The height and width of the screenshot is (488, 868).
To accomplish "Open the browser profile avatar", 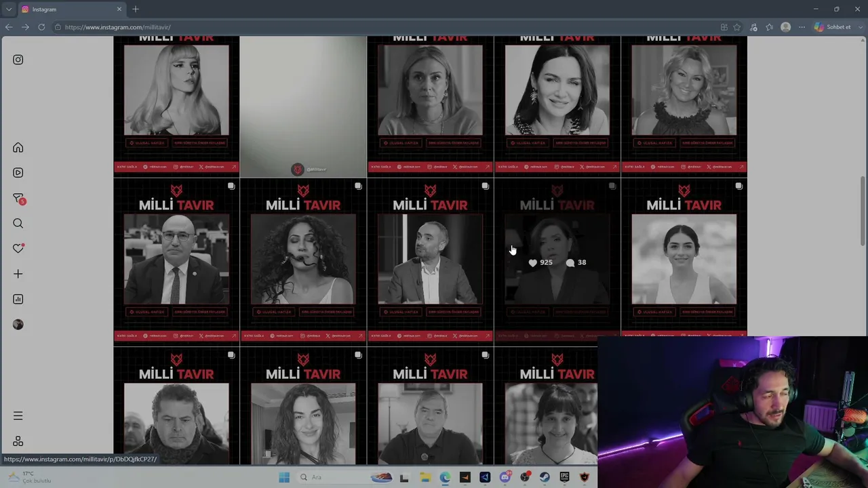I will pyautogui.click(x=785, y=27).
